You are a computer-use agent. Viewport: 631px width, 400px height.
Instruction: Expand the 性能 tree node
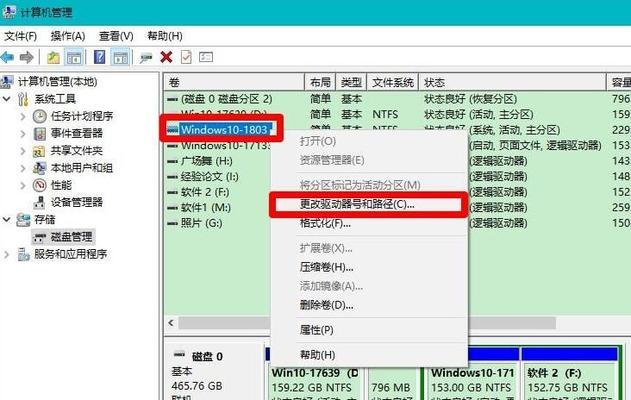pos(23,185)
